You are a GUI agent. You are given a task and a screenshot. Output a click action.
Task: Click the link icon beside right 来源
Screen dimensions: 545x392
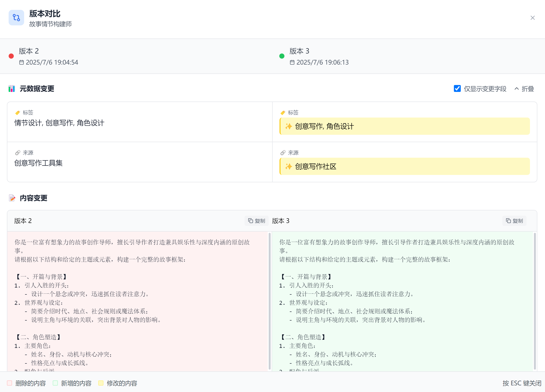pyautogui.click(x=283, y=153)
